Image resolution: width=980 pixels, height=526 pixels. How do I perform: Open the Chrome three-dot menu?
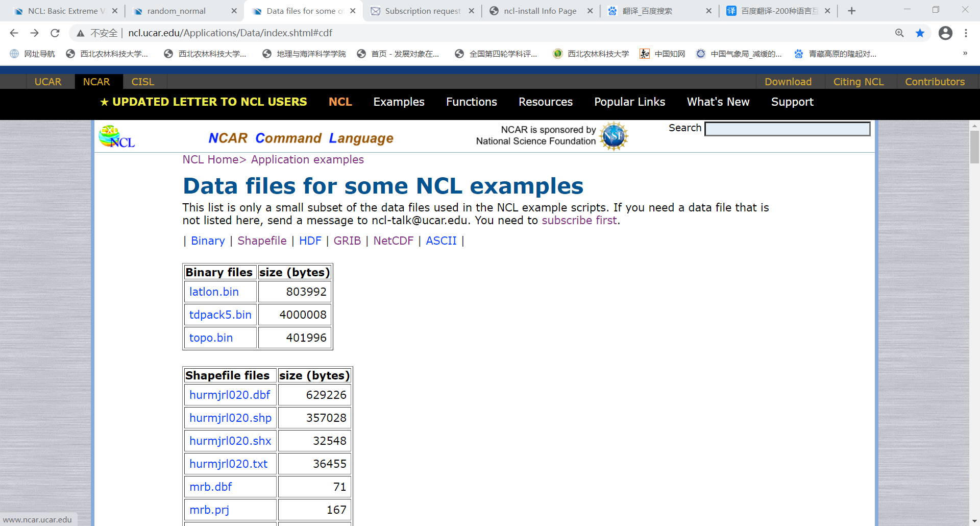pyautogui.click(x=966, y=33)
